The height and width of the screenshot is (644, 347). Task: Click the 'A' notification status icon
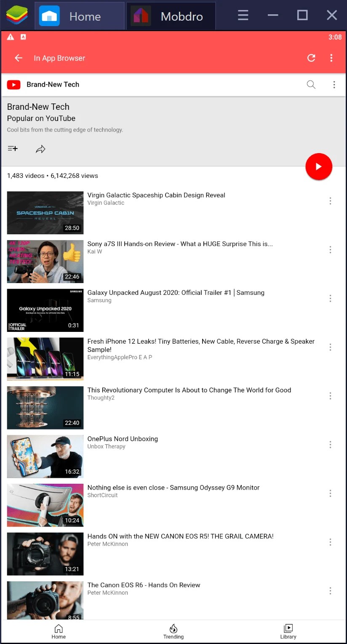pyautogui.click(x=23, y=37)
